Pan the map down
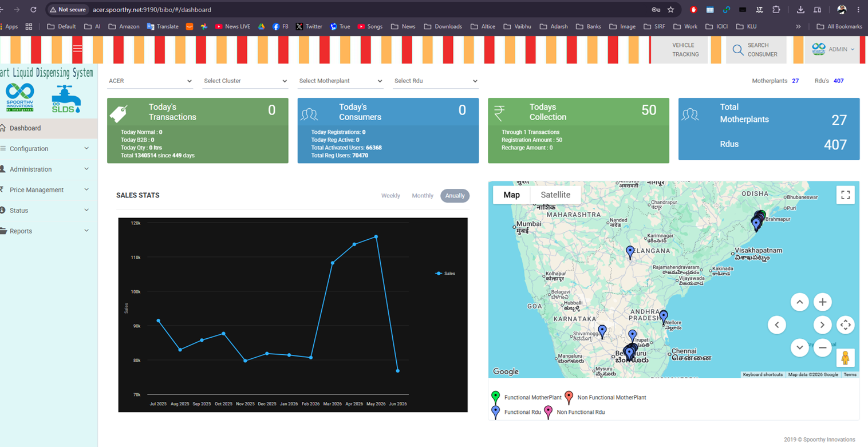This screenshot has height=447, width=868. [x=800, y=347]
